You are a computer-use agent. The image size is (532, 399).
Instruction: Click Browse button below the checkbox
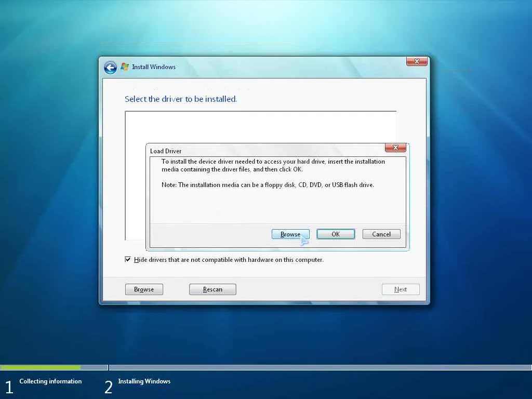click(144, 289)
